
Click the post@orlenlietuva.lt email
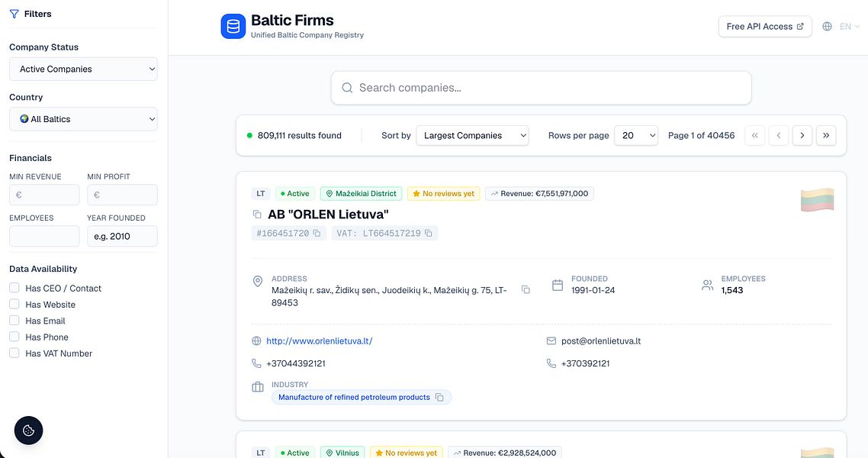tap(601, 341)
